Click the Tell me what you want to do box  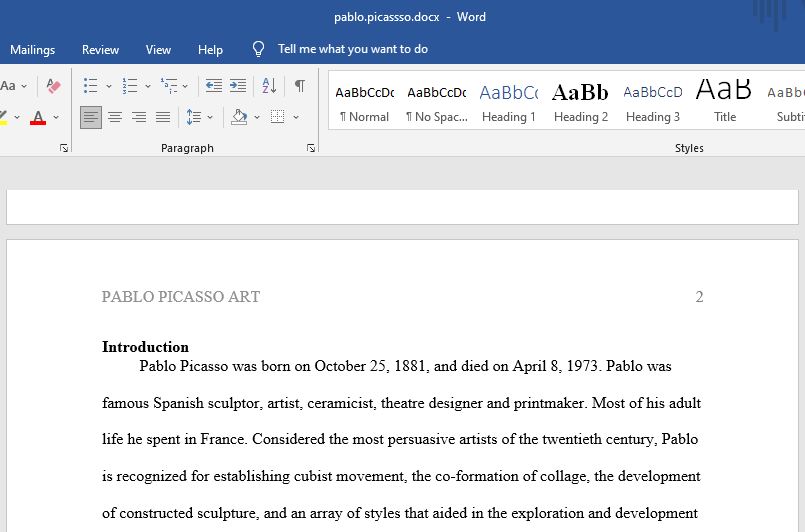(353, 49)
